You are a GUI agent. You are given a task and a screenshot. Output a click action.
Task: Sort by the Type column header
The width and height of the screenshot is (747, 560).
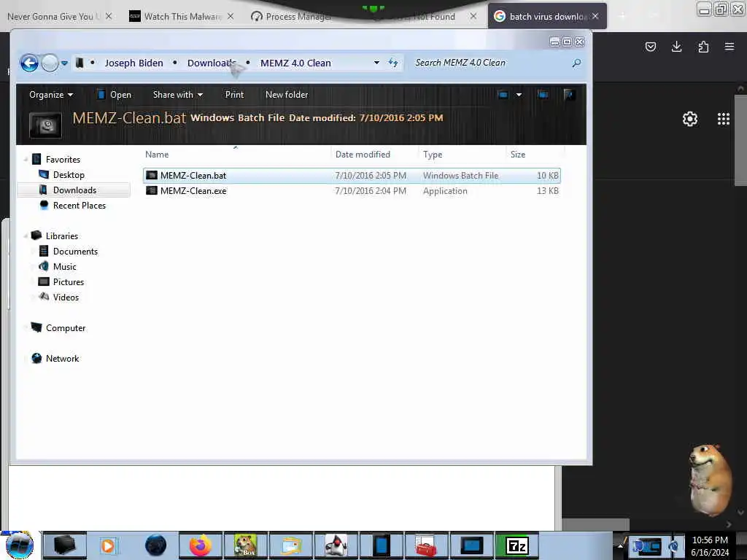pyautogui.click(x=433, y=155)
